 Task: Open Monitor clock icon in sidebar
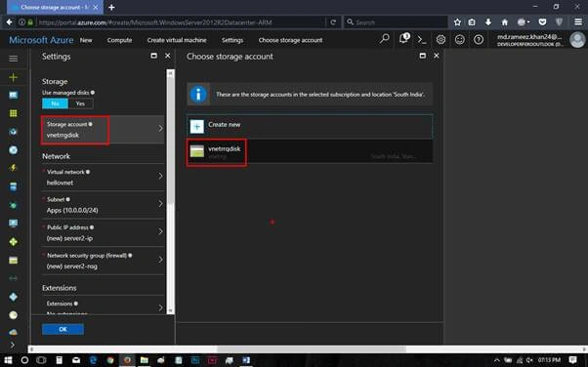tap(13, 315)
